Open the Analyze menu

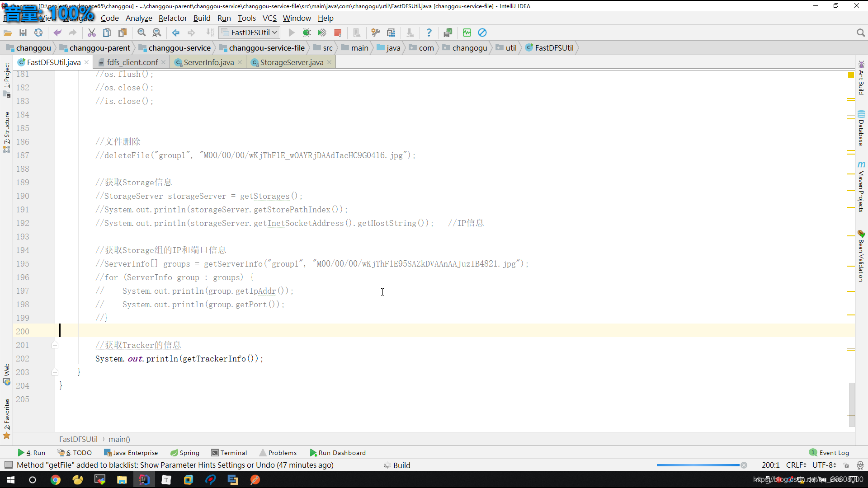click(139, 18)
